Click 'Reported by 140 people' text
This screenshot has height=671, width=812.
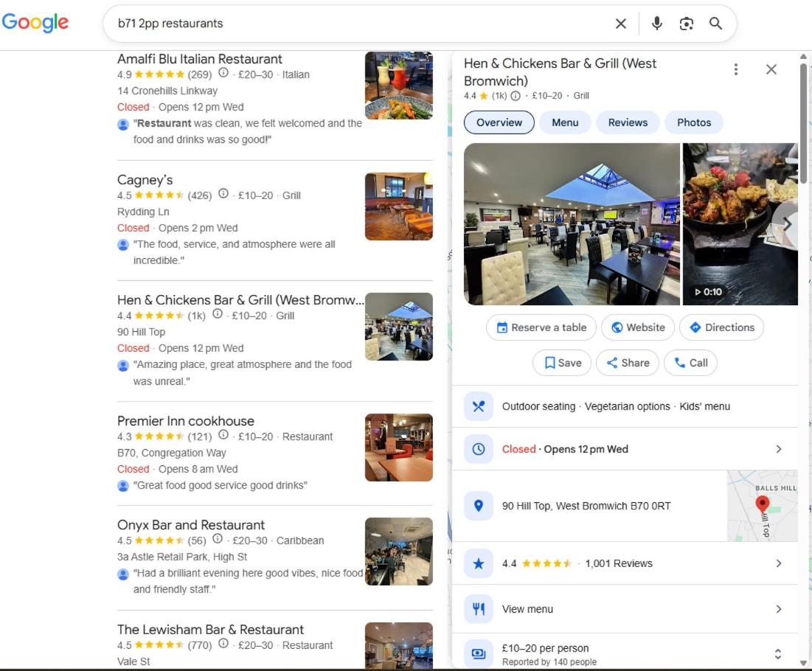(x=549, y=662)
